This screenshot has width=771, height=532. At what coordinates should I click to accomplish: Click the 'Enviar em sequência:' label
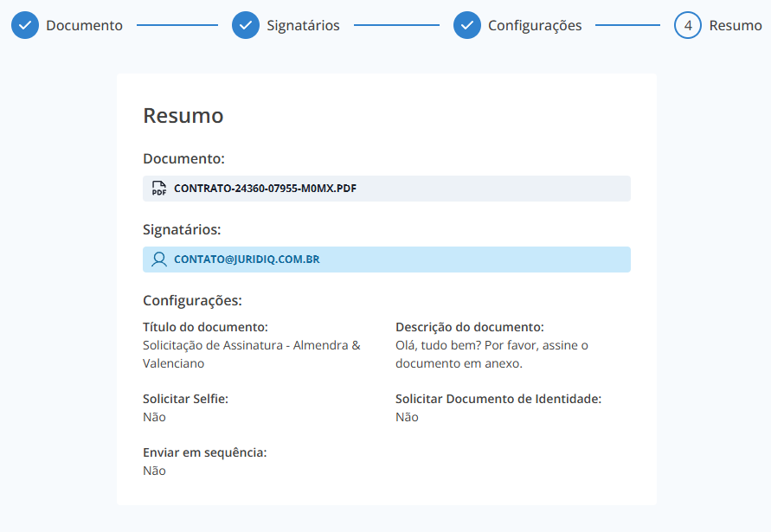[x=204, y=452]
